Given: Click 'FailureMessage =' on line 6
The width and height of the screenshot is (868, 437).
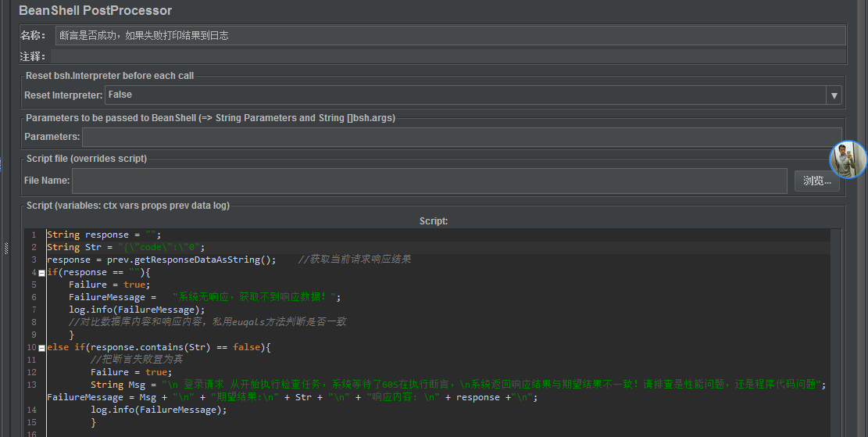Looking at the screenshot, I should (x=113, y=297).
